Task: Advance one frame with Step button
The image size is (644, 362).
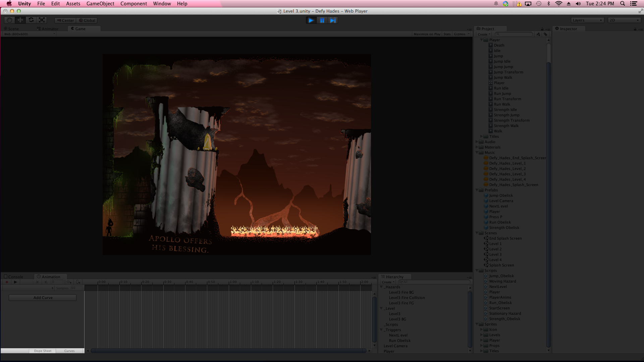Action: [333, 20]
